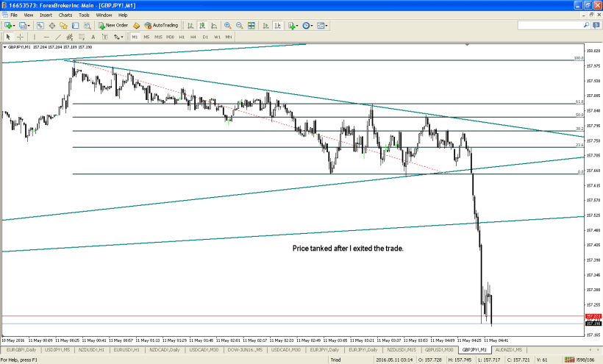Switch chart to bar chart mode
This screenshot has height=364, width=603.
(x=190, y=25)
